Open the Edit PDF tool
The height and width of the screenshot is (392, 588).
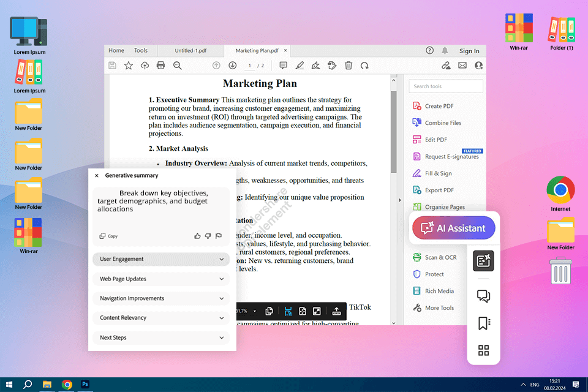(x=430, y=140)
